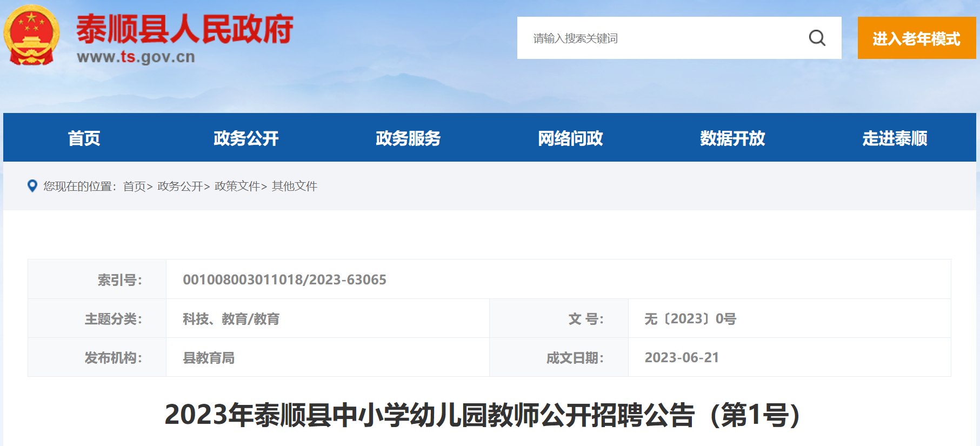The width and height of the screenshot is (980, 446).
Task: Go to 首页 in the breadcrumb
Action: pos(135,186)
